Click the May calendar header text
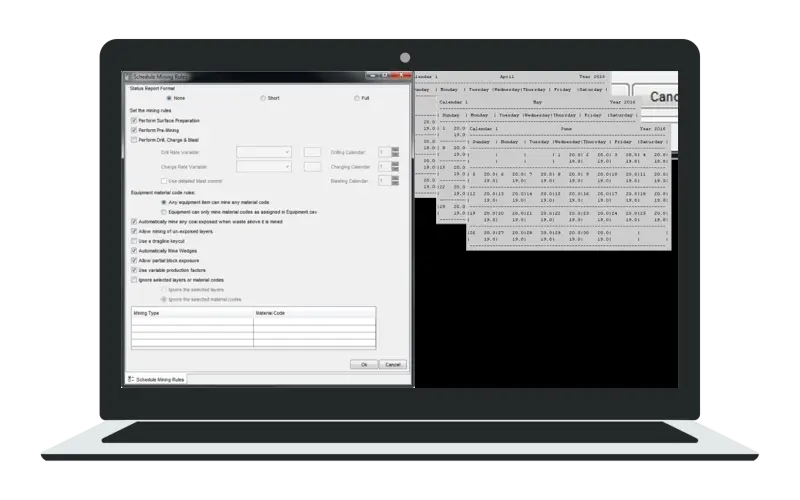Image resolution: width=800 pixels, height=500 pixels. [537, 102]
